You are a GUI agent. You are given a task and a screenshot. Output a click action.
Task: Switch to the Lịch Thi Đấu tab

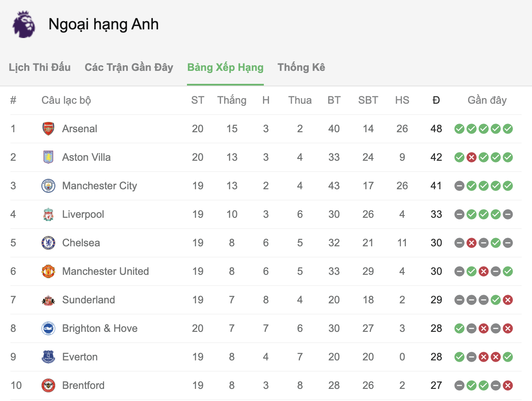(40, 67)
